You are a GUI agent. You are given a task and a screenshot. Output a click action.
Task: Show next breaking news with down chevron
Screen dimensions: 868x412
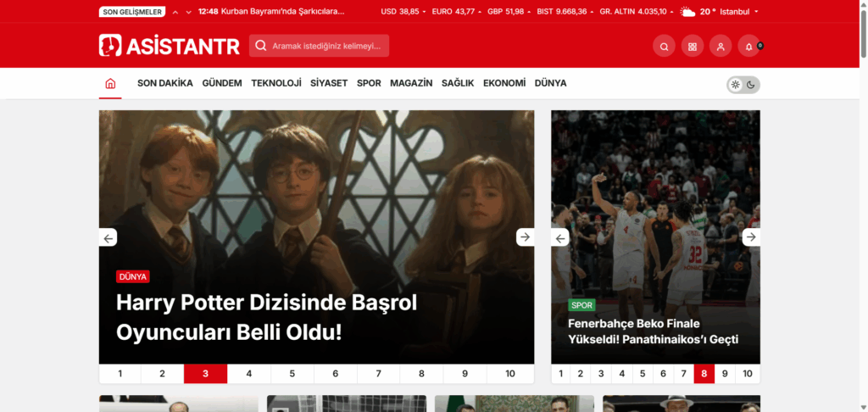click(x=188, y=12)
